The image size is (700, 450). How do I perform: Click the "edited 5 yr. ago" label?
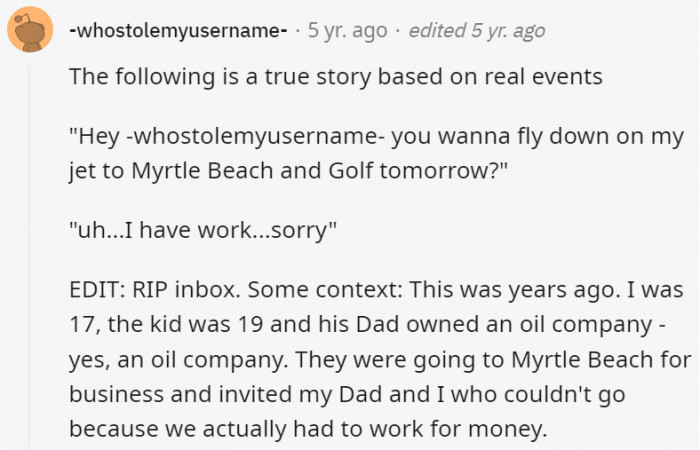[477, 30]
